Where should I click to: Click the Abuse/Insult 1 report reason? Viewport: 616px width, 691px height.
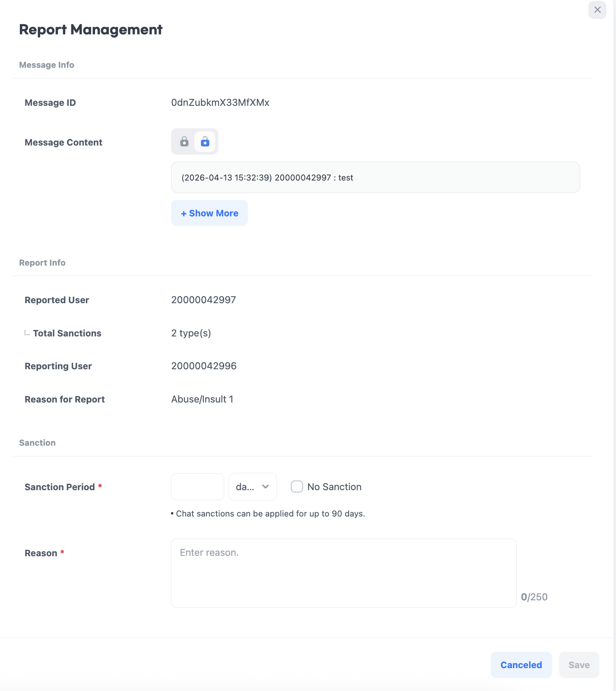[202, 399]
